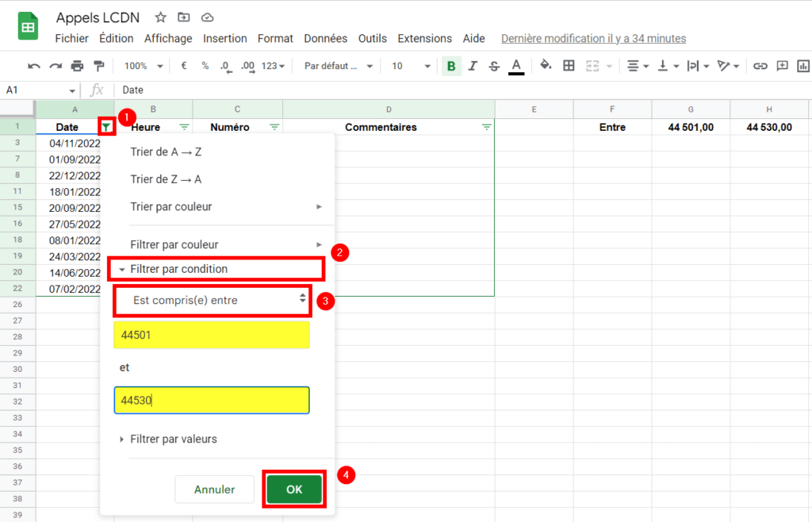Open vertical align options

tap(668, 67)
